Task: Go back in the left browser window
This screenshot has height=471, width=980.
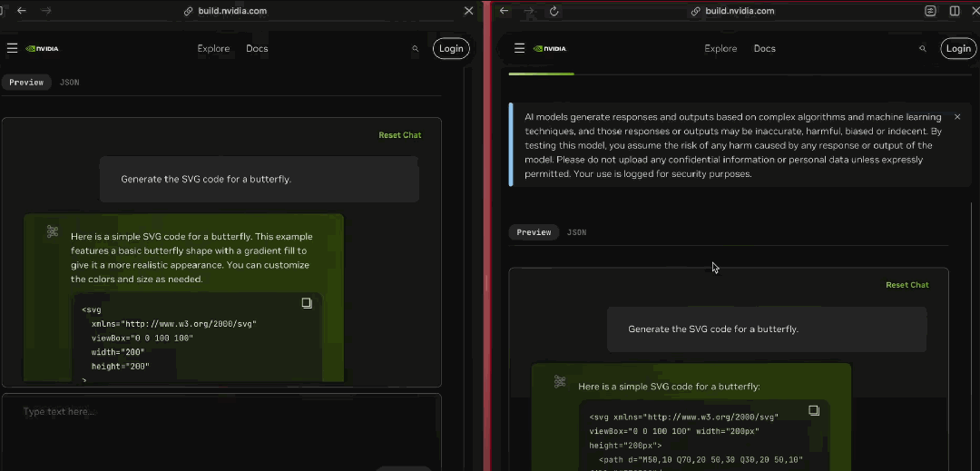Action: (x=22, y=11)
